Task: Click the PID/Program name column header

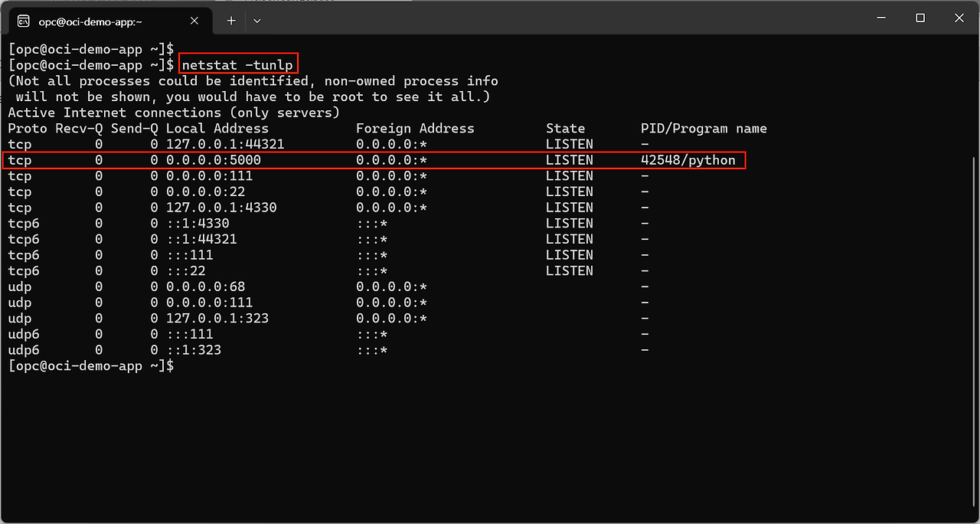Action: pos(704,129)
